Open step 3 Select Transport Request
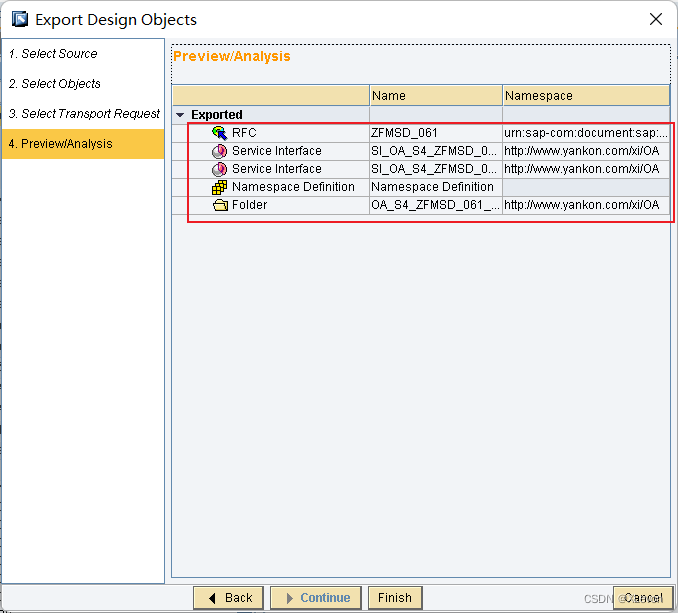 click(x=84, y=114)
